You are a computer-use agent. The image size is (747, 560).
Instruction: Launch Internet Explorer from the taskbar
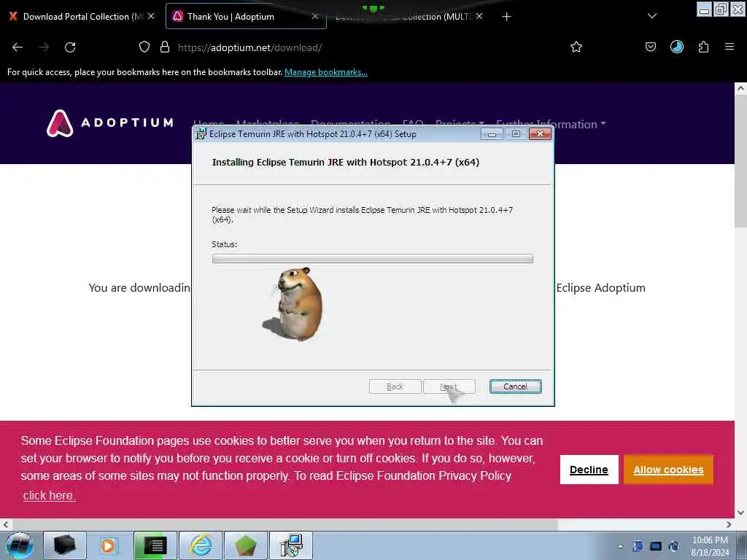click(x=201, y=545)
